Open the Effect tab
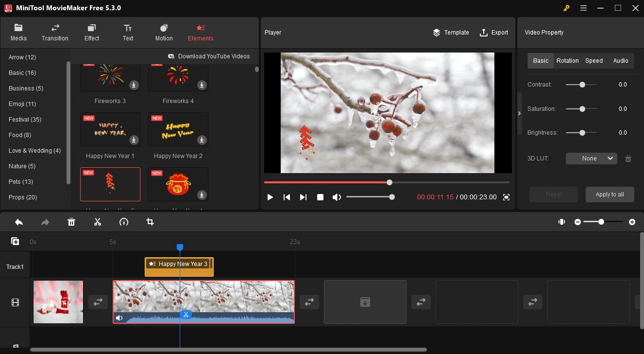The width and height of the screenshot is (644, 354). coord(91,32)
